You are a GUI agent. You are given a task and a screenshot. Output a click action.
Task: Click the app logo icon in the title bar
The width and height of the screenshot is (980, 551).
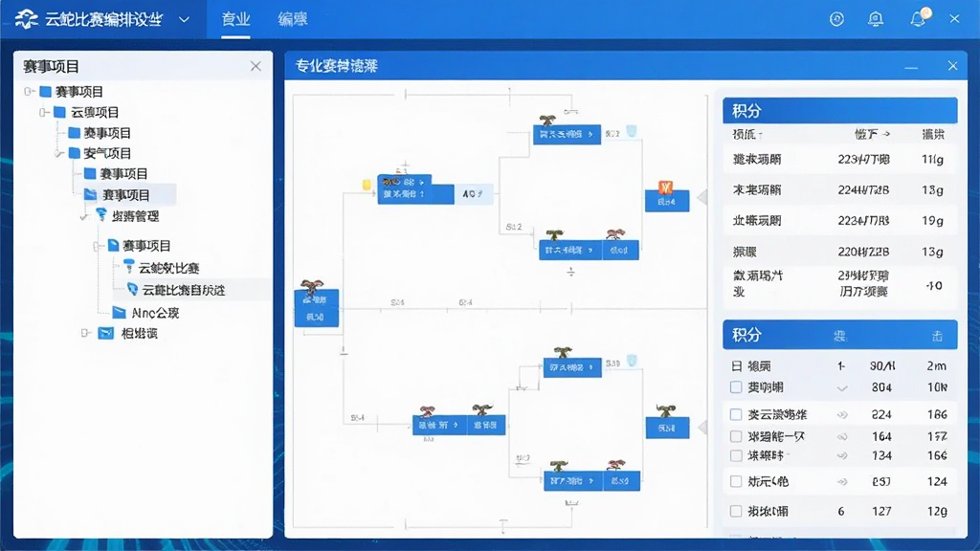tap(26, 19)
